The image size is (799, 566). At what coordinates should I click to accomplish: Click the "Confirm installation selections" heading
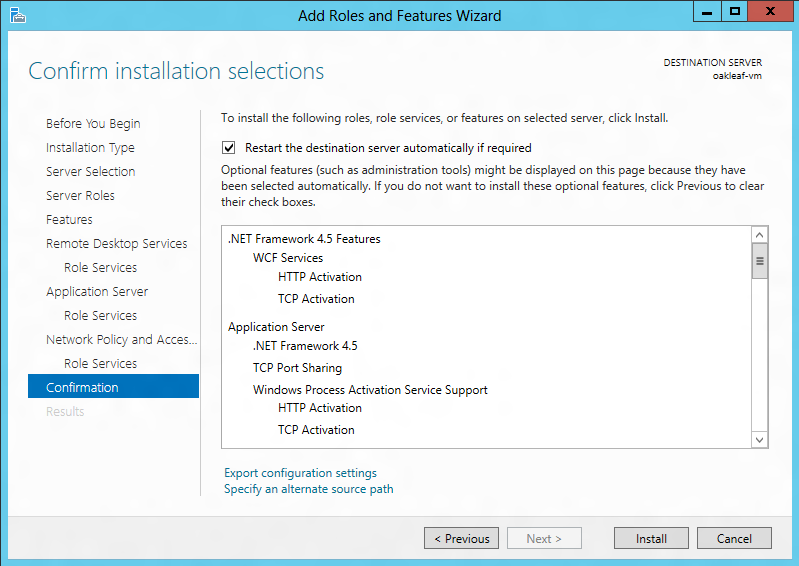(176, 71)
